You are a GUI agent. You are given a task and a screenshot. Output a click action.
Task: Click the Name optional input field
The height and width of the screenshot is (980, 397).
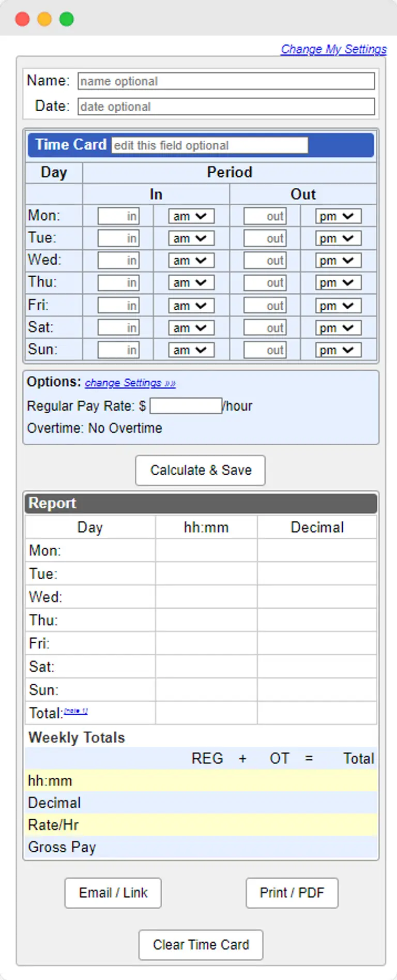coord(226,81)
